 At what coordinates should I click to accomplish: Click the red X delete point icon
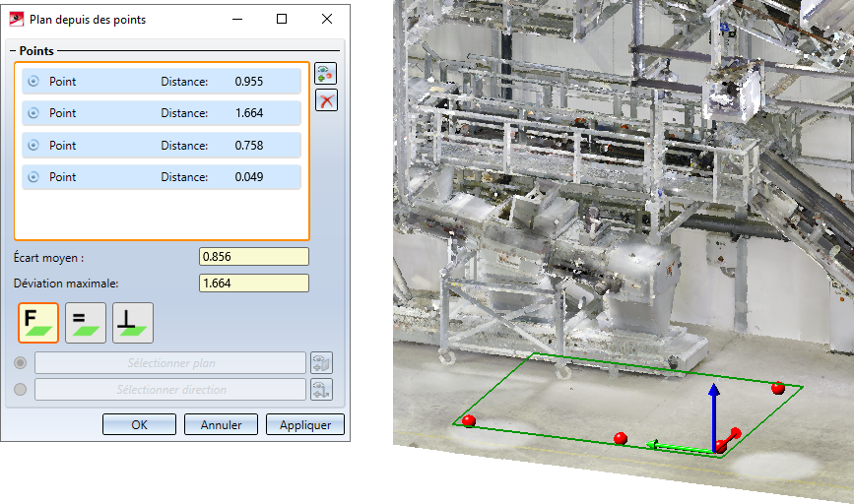click(x=326, y=99)
